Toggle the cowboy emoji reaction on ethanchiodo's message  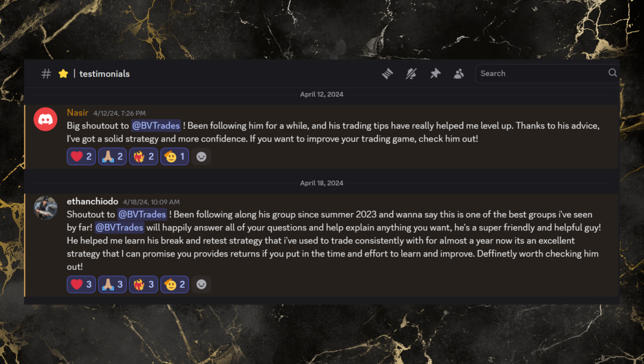coord(174,284)
